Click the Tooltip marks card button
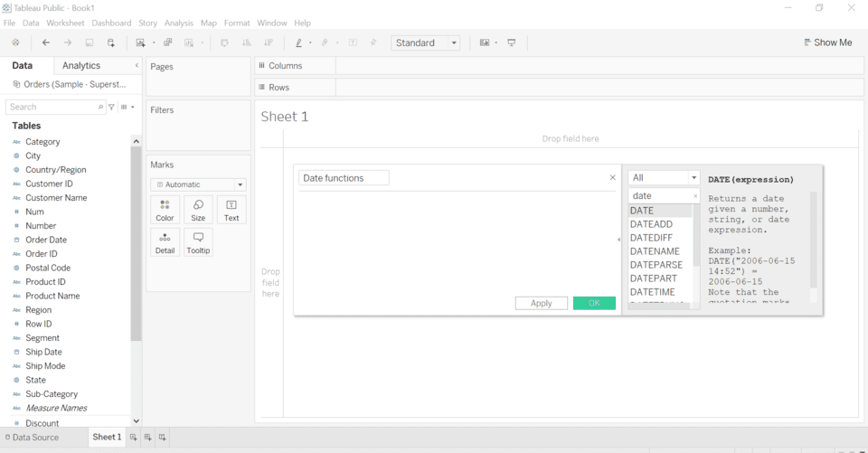Viewport: 868px width, 453px height. [198, 242]
